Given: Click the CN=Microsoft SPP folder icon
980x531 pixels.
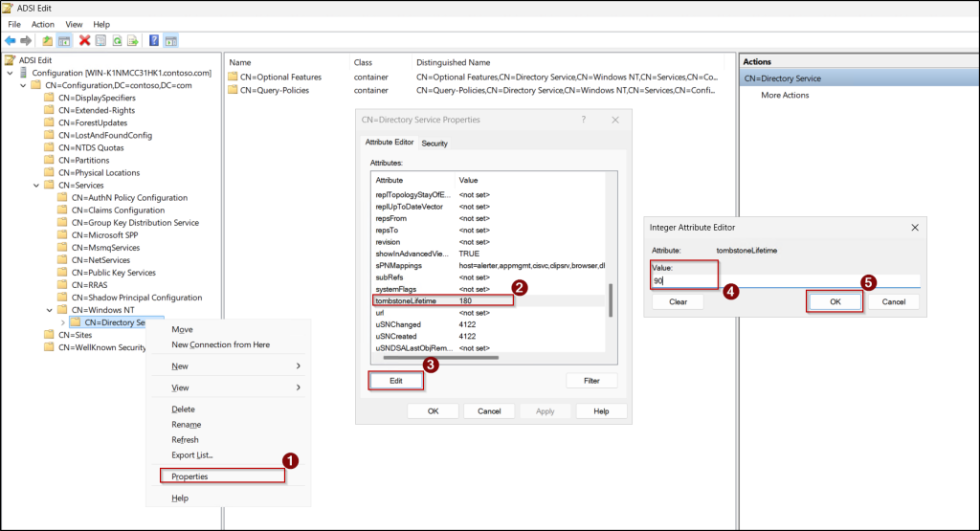Looking at the screenshot, I should coord(62,235).
